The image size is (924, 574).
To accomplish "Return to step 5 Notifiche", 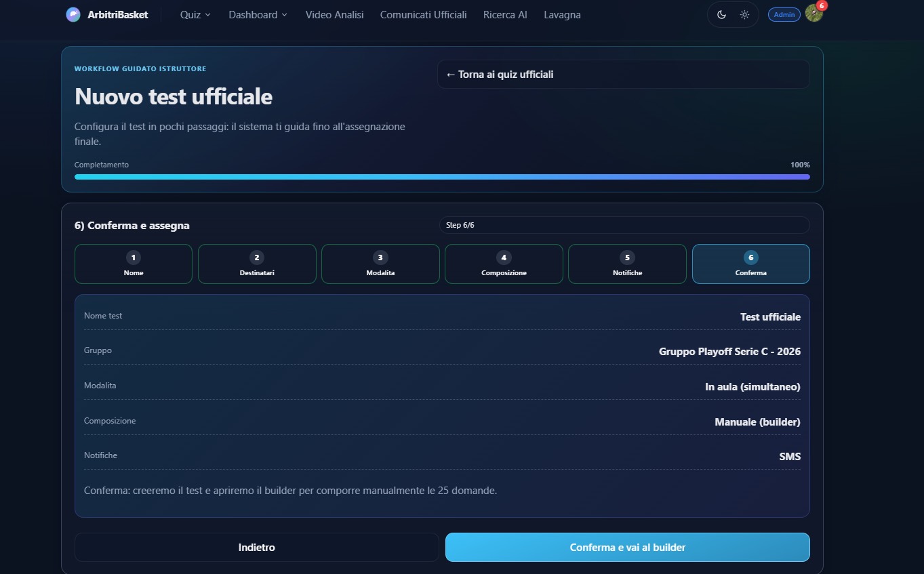I will coord(627,264).
